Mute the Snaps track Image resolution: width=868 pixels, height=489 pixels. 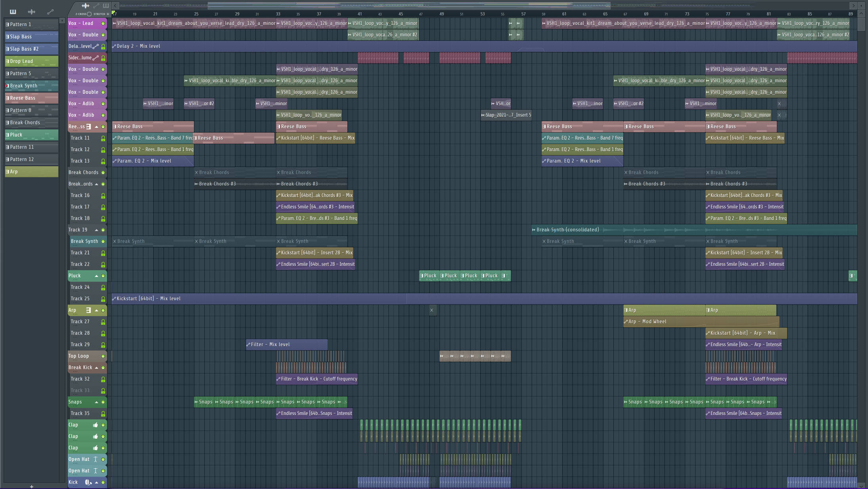103,402
